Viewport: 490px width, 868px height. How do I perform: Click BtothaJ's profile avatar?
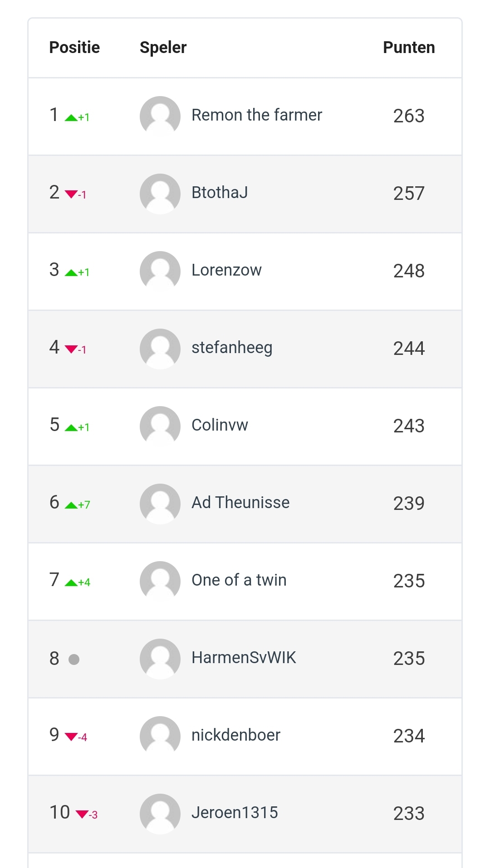click(160, 194)
